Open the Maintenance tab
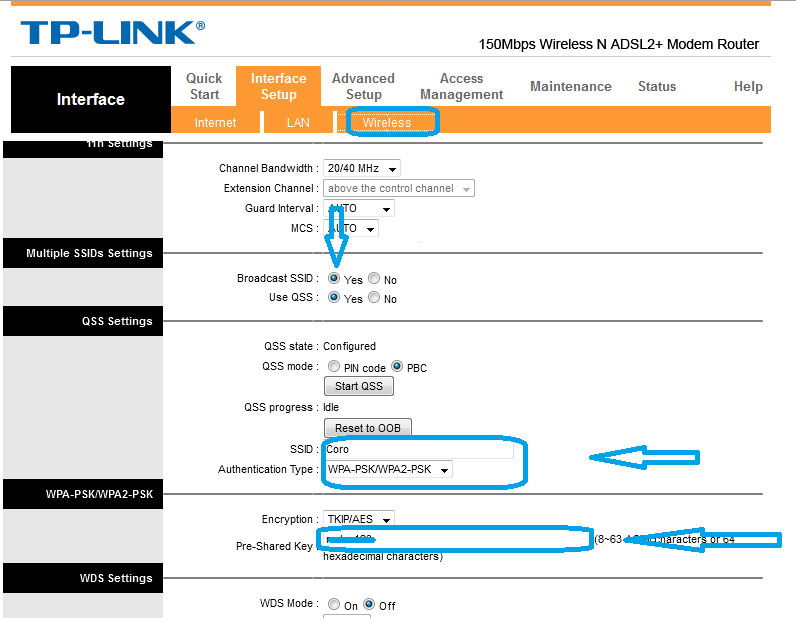The width and height of the screenshot is (796, 618). pos(571,86)
